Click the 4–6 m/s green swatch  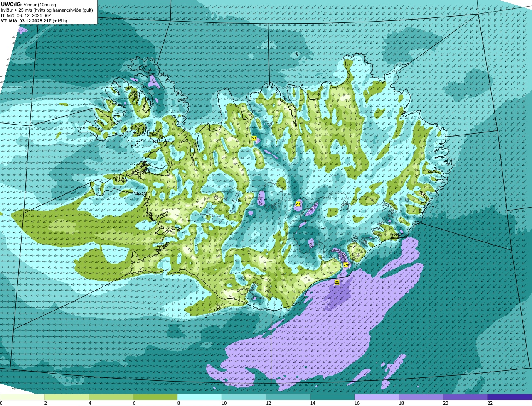(x=111, y=397)
